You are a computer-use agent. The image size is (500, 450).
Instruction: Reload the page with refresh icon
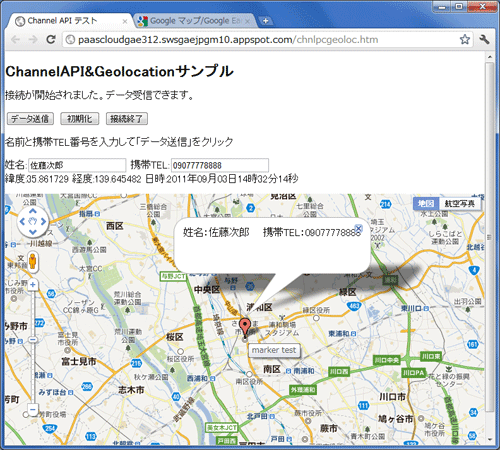click(51, 39)
